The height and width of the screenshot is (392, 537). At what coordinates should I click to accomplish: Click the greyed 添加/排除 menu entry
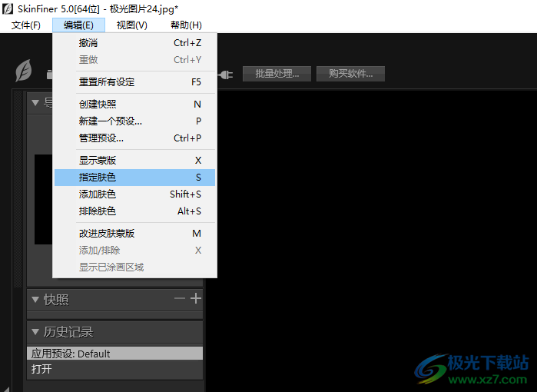[134, 251]
